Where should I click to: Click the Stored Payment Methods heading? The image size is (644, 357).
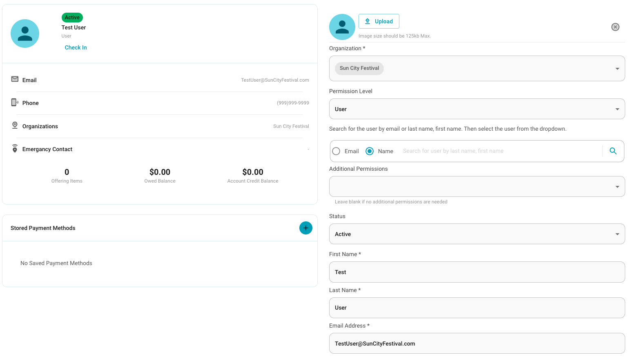pyautogui.click(x=43, y=228)
